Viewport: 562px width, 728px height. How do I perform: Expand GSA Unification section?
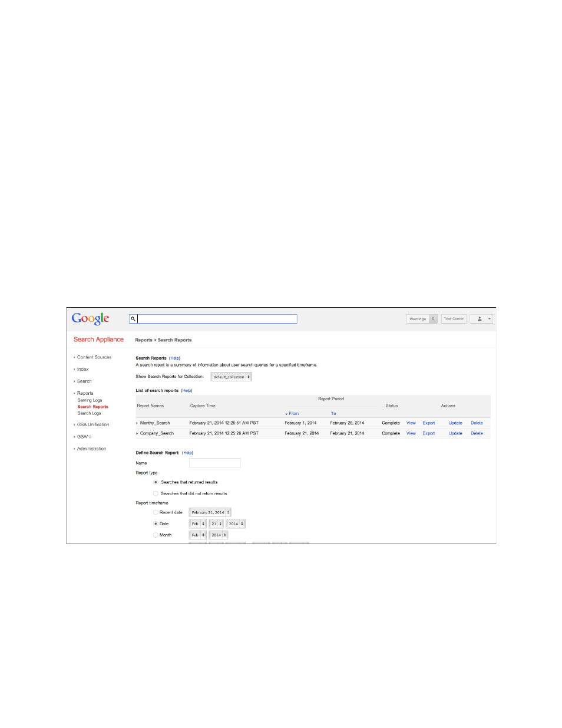pos(92,425)
